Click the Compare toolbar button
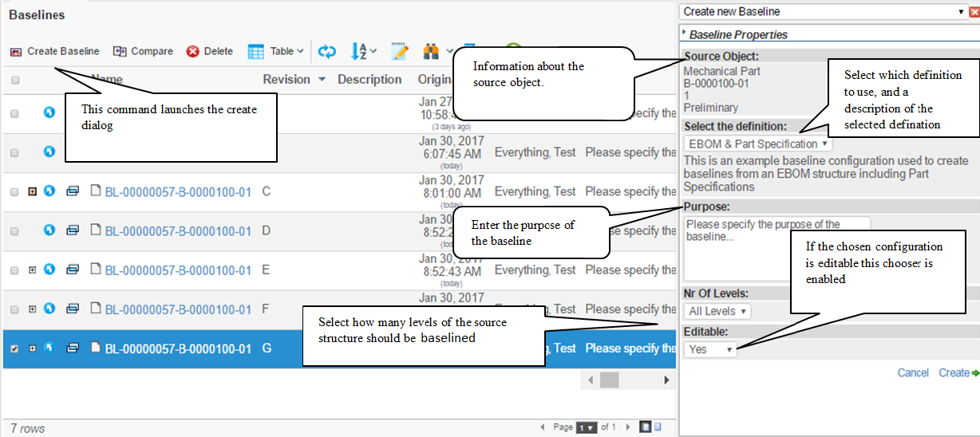Image resolution: width=980 pixels, height=437 pixels. [x=143, y=51]
